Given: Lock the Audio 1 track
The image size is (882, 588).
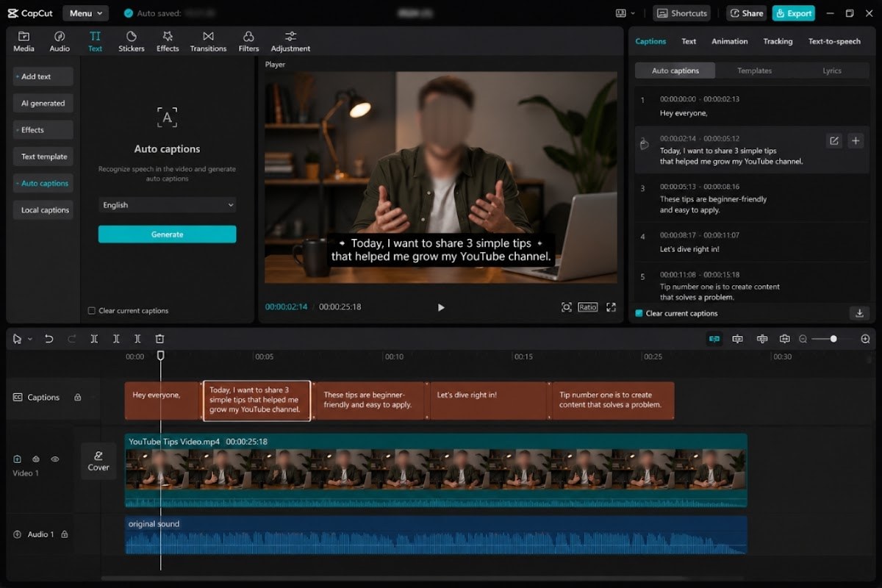Looking at the screenshot, I should point(64,534).
